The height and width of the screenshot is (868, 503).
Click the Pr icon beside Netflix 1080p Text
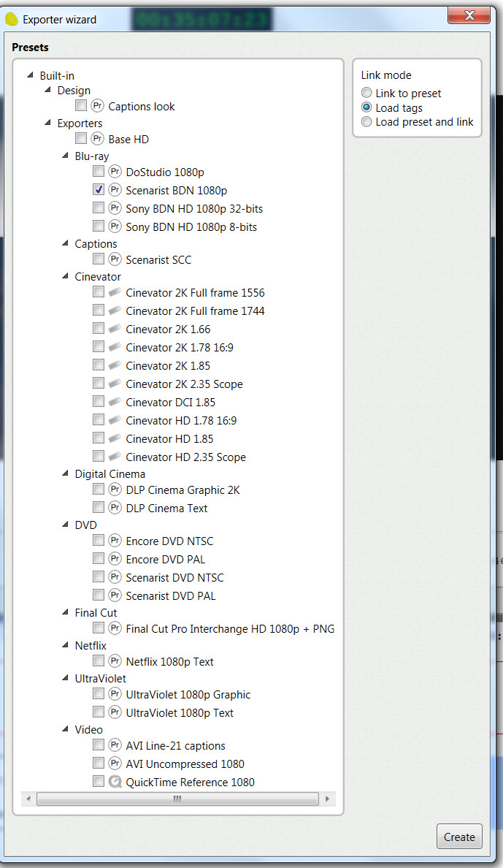tap(115, 661)
